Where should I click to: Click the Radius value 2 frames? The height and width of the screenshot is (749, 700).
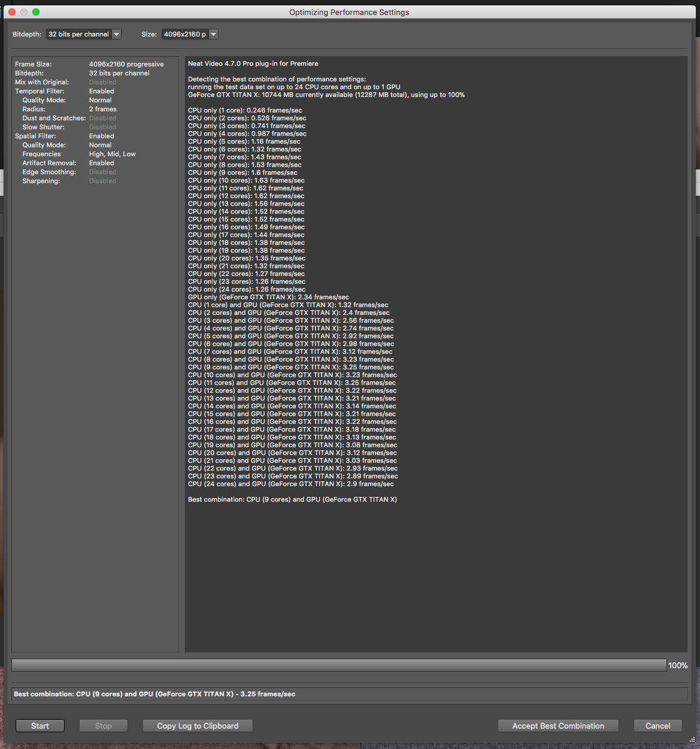pos(103,109)
